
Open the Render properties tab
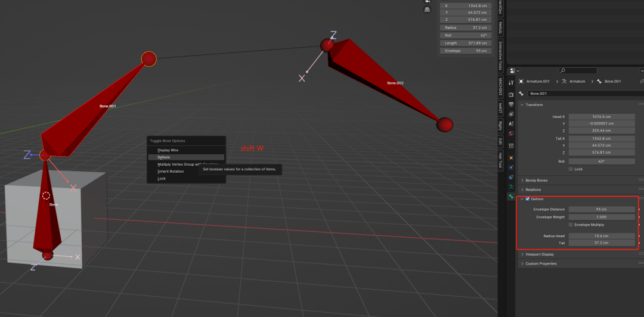click(x=511, y=94)
